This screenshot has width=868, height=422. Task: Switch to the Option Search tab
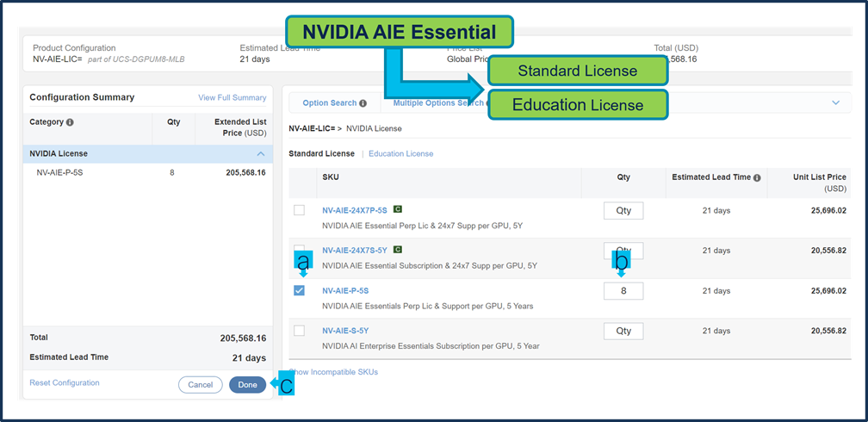point(330,103)
